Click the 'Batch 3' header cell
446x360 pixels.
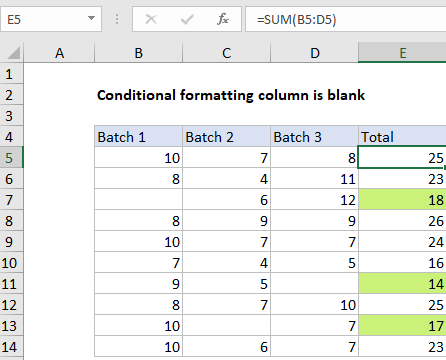pos(315,137)
